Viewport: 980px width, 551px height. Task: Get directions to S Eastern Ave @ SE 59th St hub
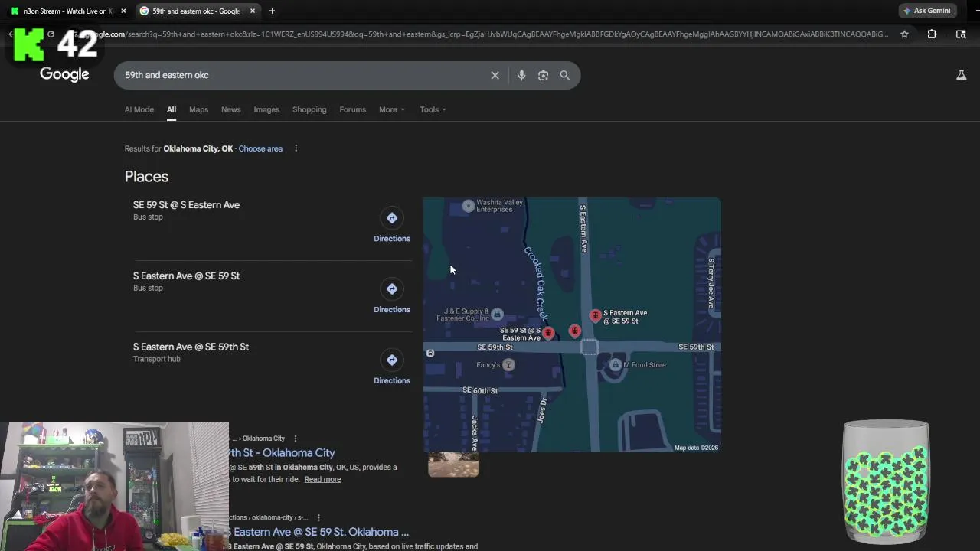(392, 369)
